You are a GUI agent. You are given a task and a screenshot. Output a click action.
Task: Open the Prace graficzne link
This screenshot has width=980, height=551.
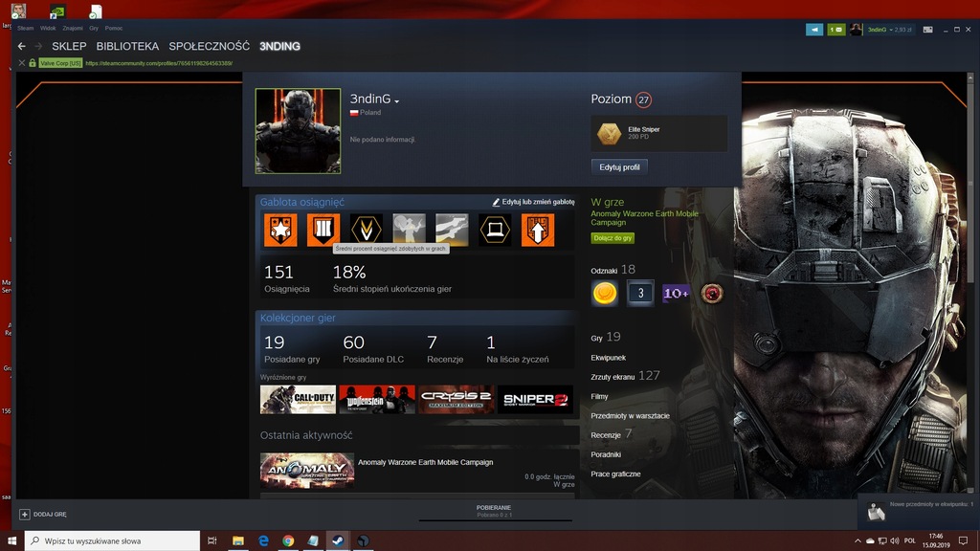point(615,474)
